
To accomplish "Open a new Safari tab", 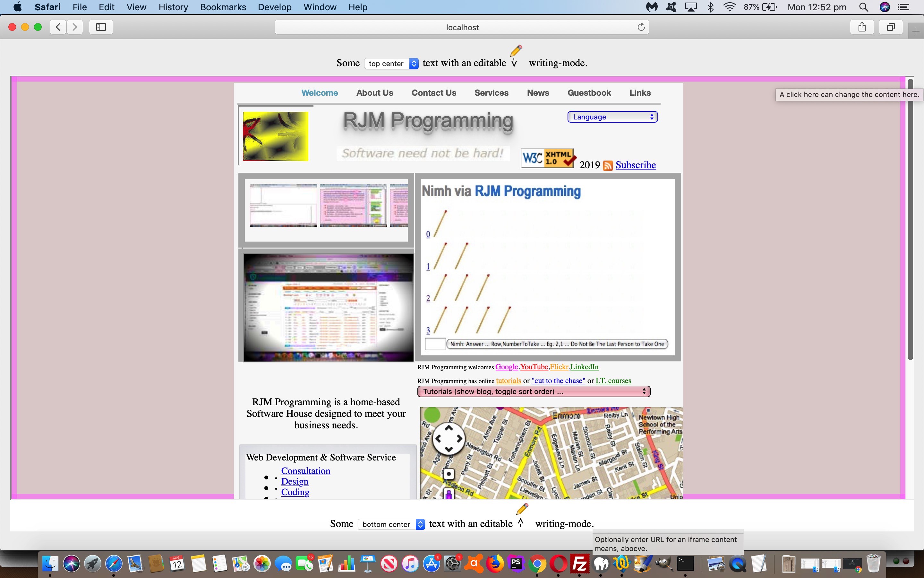I will point(916,31).
